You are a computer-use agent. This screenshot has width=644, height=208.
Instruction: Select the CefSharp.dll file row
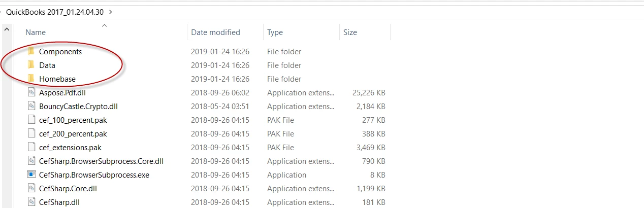tap(206, 202)
